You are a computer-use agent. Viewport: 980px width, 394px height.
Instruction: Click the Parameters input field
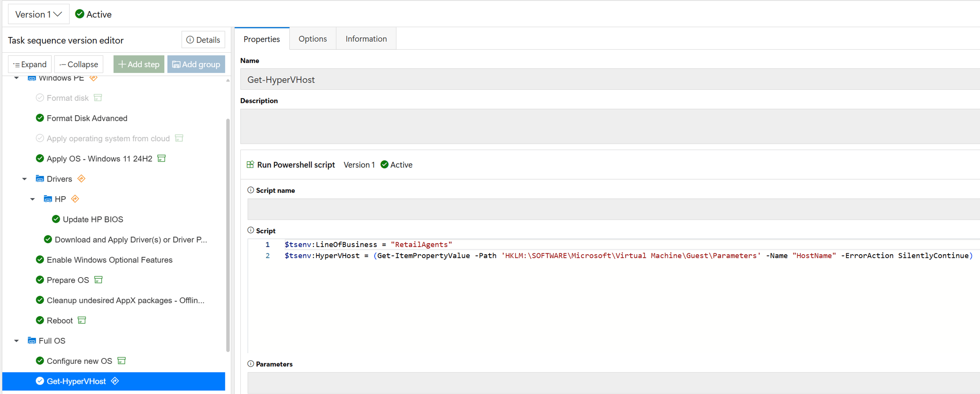[613, 383]
